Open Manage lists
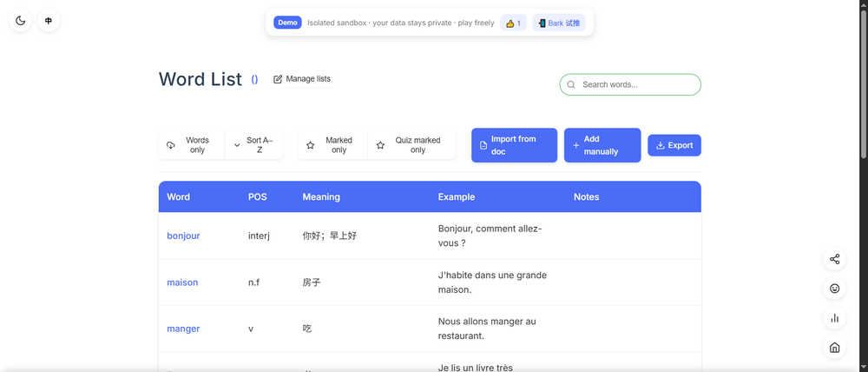The width and height of the screenshot is (868, 372). pyautogui.click(x=302, y=79)
